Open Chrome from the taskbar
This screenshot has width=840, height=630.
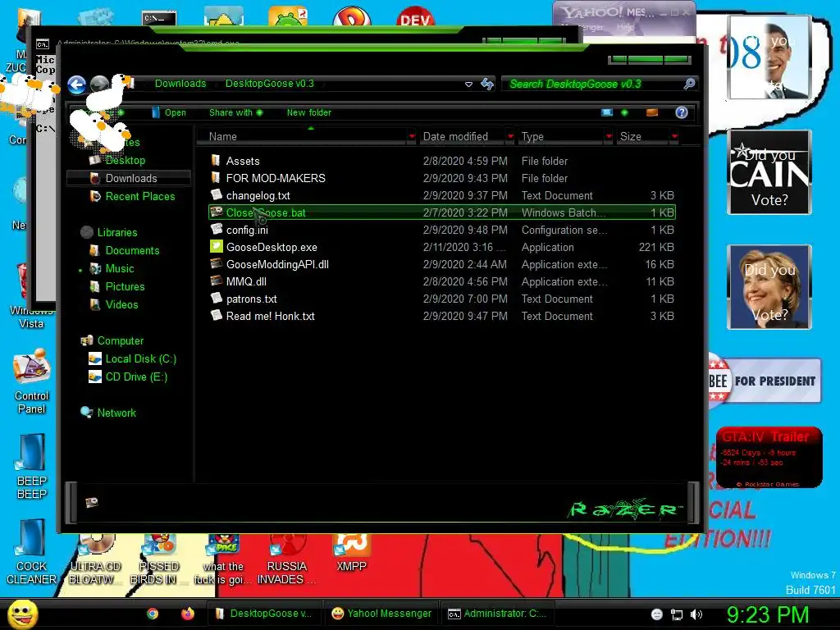[x=153, y=614]
